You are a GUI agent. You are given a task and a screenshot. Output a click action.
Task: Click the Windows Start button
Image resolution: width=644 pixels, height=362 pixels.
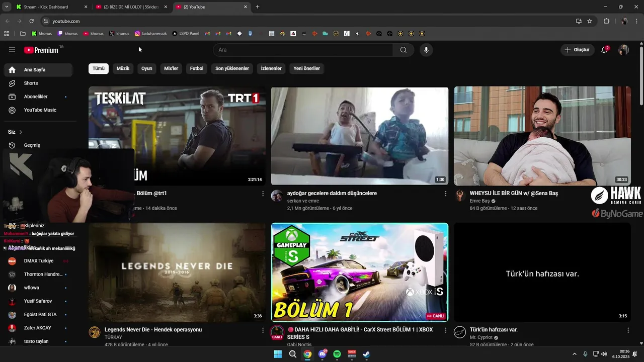[278, 354]
